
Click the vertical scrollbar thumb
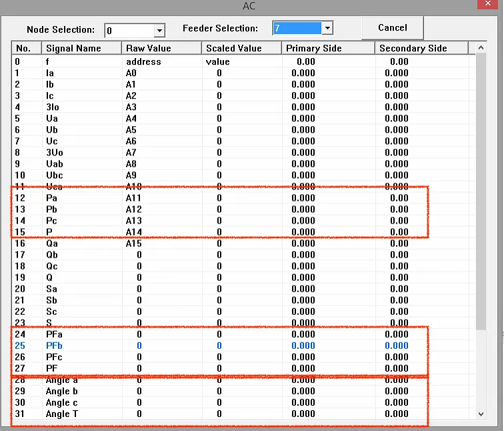(x=481, y=191)
